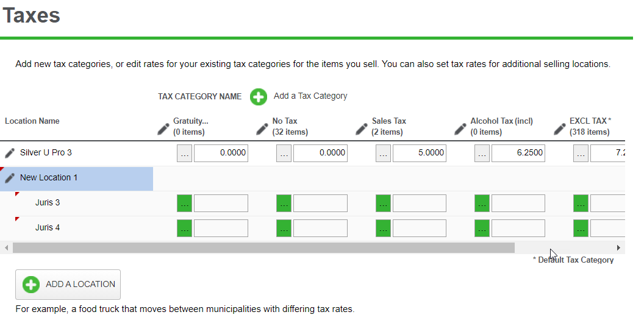Click the green Add a Tax Category plus icon
The height and width of the screenshot is (323, 644).
click(259, 97)
